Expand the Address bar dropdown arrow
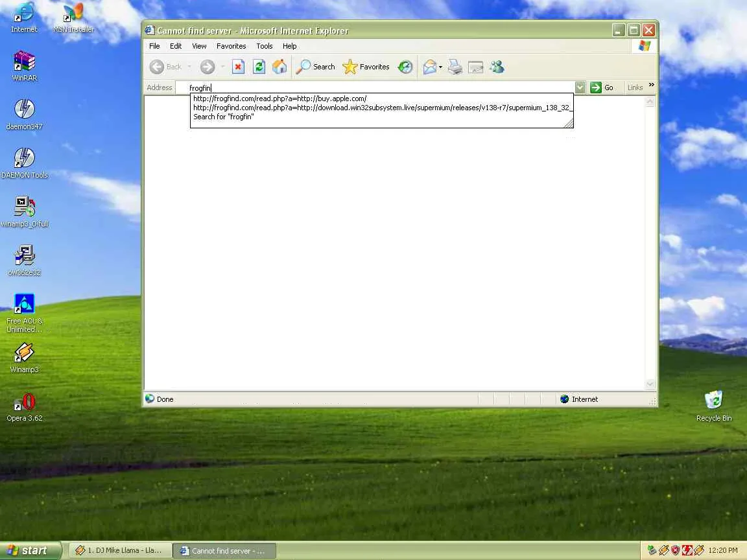 coord(580,87)
